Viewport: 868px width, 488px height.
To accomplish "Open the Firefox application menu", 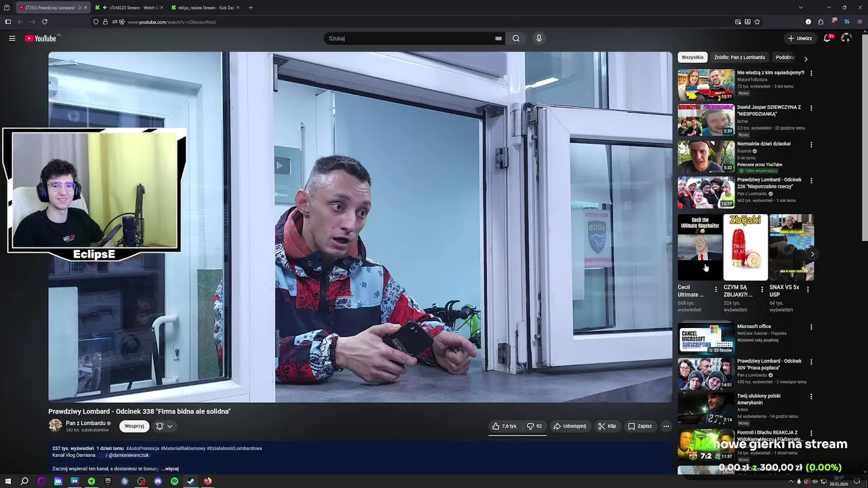I will pos(859,22).
